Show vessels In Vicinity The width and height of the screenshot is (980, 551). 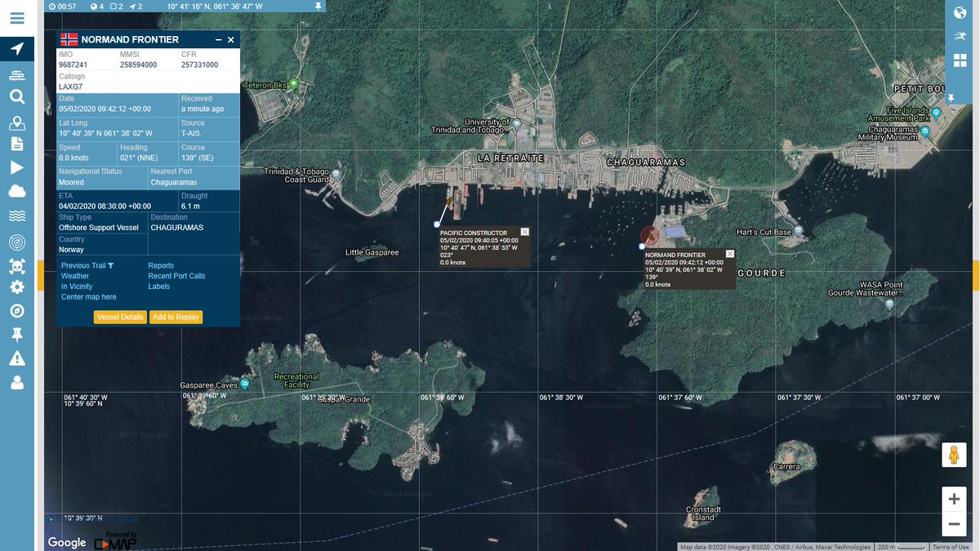point(77,287)
